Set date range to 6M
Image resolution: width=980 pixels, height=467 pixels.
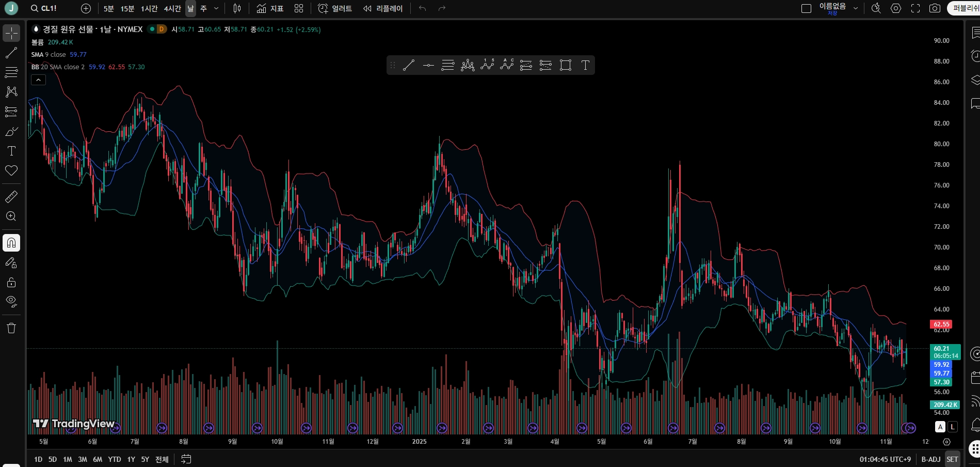click(x=98, y=459)
